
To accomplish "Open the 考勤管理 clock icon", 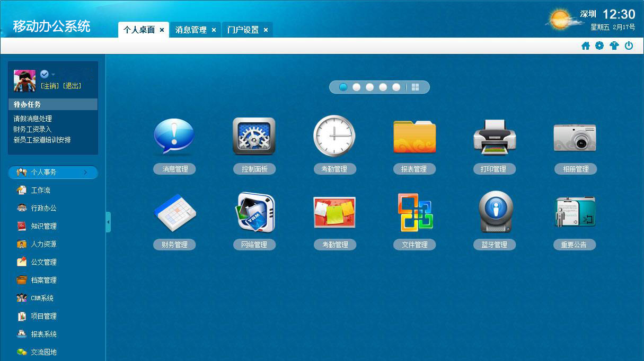I will [x=334, y=136].
